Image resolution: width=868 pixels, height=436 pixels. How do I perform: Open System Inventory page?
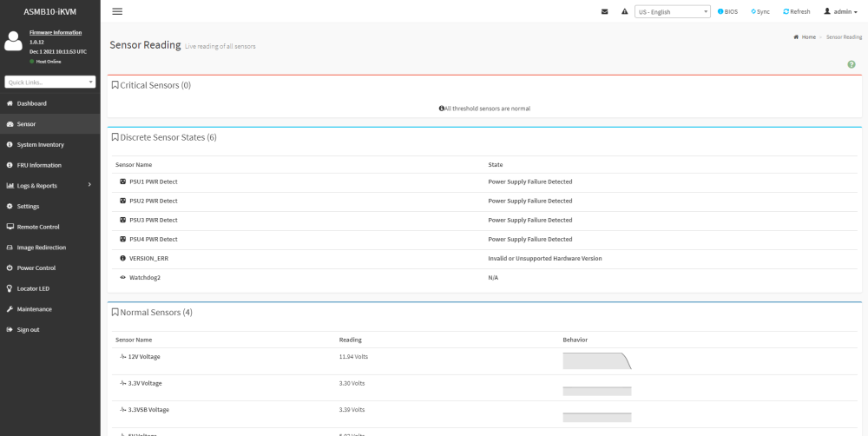pyautogui.click(x=49, y=144)
